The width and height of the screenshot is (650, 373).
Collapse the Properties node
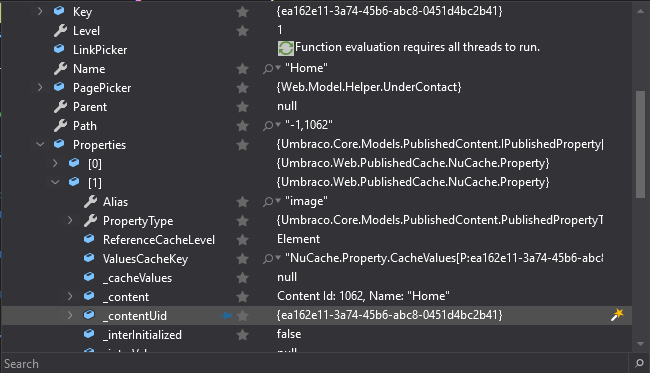40,144
